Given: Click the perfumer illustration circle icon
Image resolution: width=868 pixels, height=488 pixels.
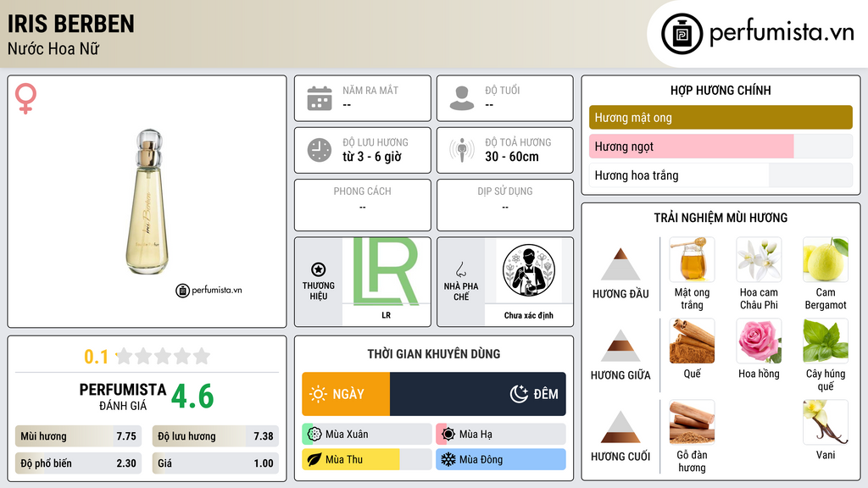Looking at the screenshot, I should pos(529,270).
